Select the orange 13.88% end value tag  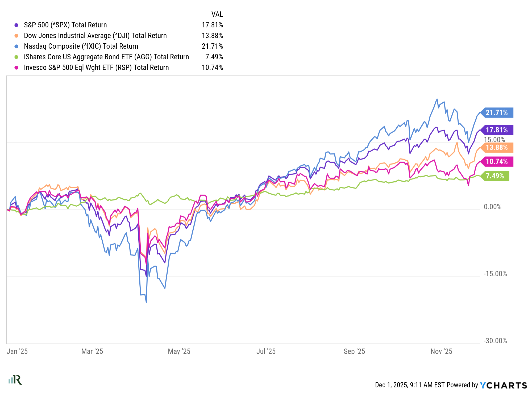[x=497, y=148]
